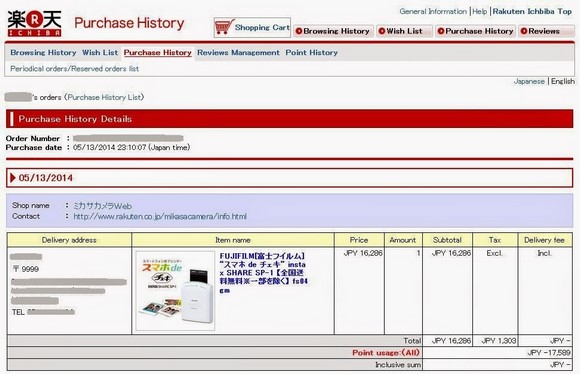Click the red arrow icon on Wish List
The height and width of the screenshot is (374, 580).
click(x=382, y=31)
